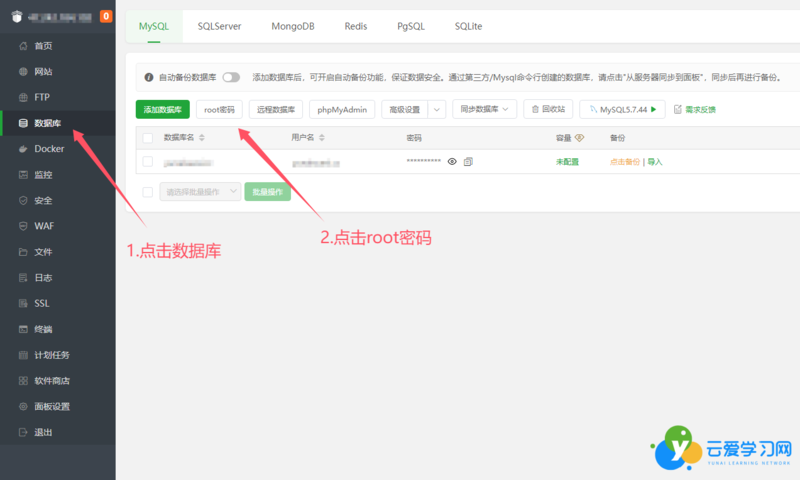Switch to the MongoDB tab
The image size is (800, 480).
(293, 27)
